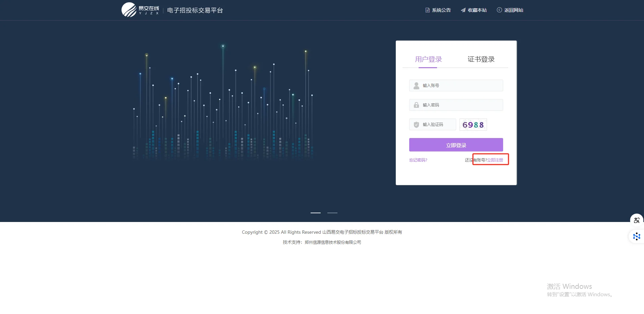Click the lock icon inside password field

click(x=416, y=105)
